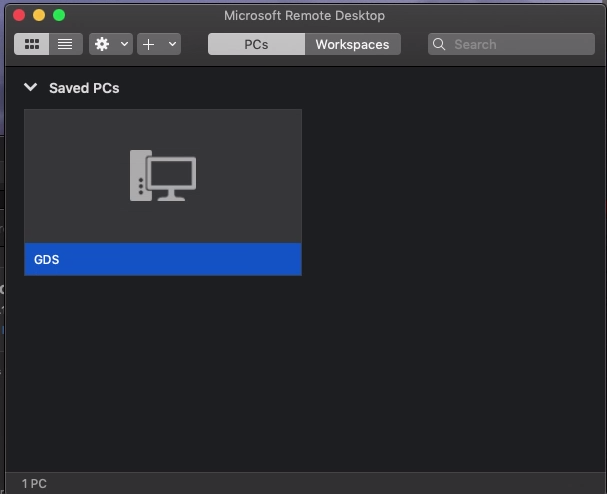Expand the gear dropdown arrow
The width and height of the screenshot is (607, 494).
point(124,44)
